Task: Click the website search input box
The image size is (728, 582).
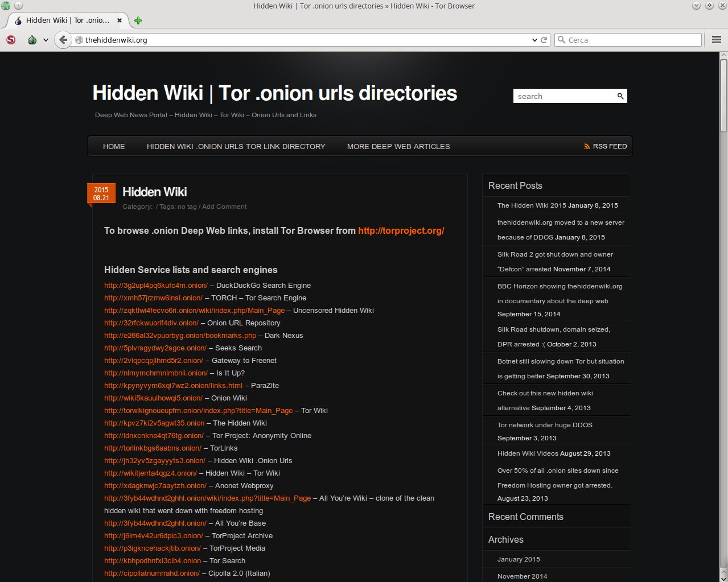Action: point(565,96)
